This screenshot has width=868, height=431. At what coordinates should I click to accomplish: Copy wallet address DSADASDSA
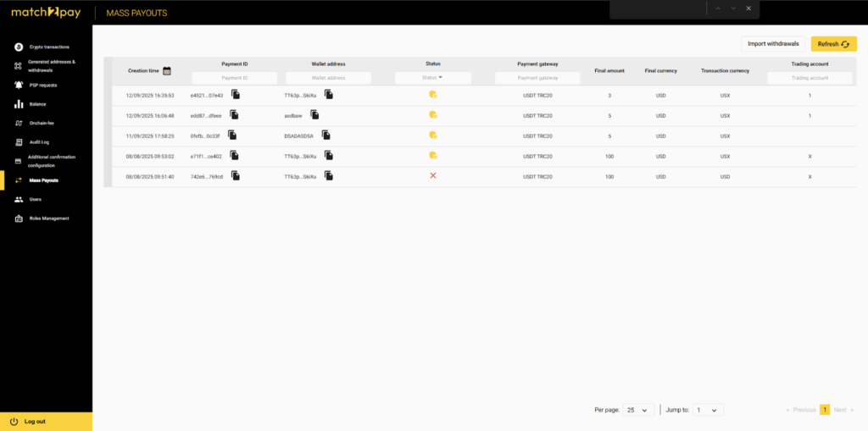coord(325,135)
